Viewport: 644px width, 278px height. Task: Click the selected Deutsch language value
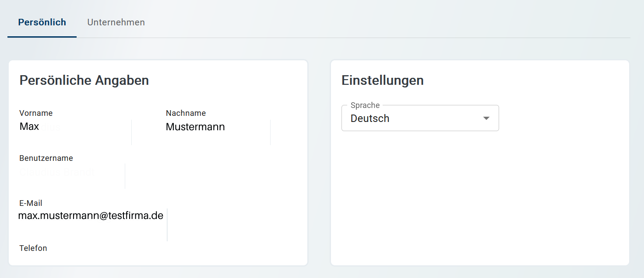tap(370, 118)
